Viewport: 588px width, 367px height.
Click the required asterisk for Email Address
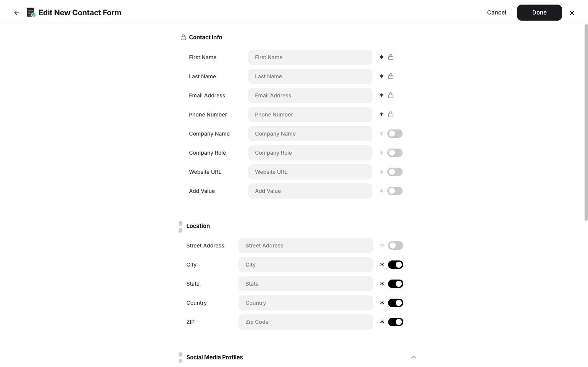381,95
